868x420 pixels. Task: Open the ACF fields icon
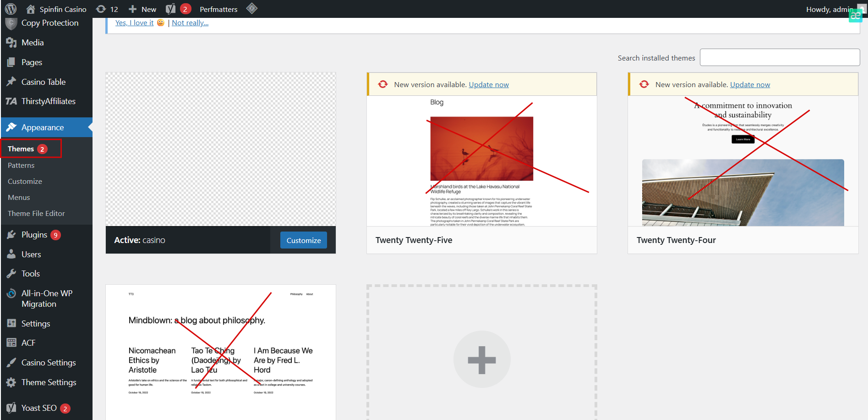pos(11,343)
